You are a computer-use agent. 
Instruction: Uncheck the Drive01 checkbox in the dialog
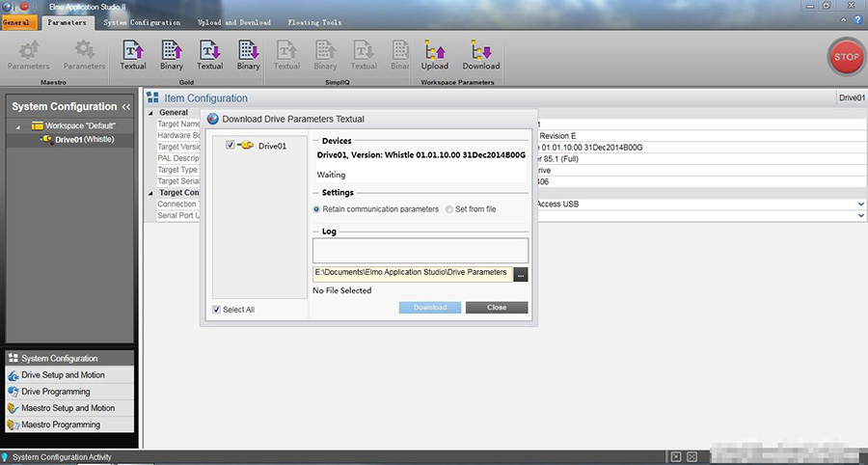230,146
